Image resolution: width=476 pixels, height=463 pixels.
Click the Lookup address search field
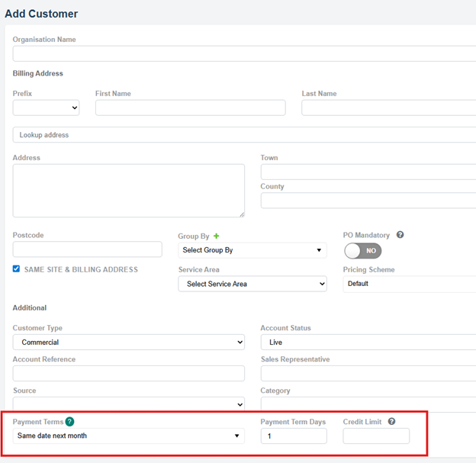pos(244,135)
